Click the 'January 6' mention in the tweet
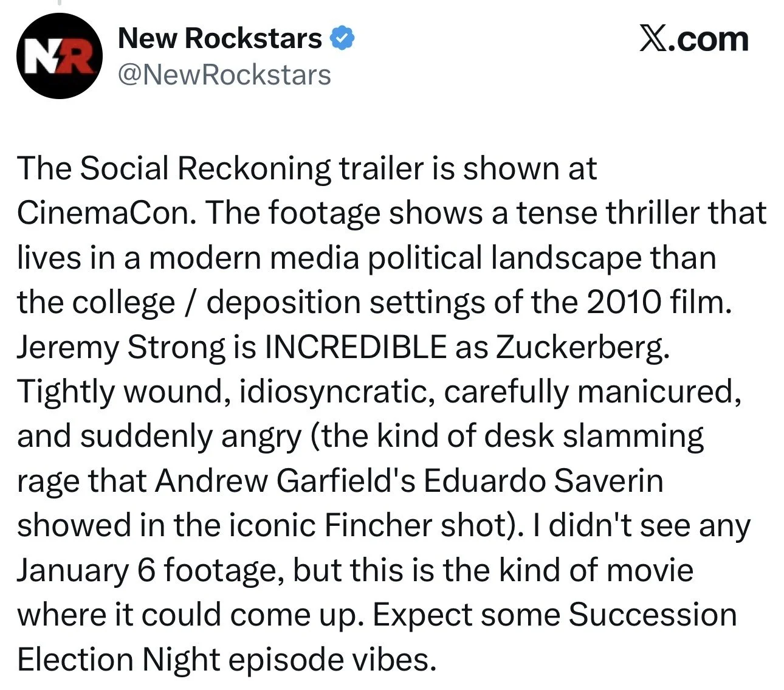 (x=86, y=570)
